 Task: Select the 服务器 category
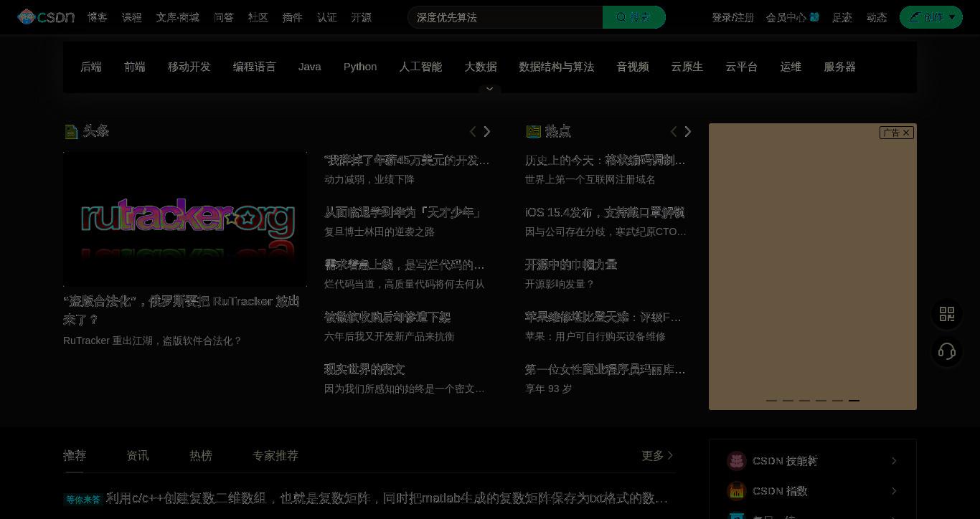click(x=839, y=67)
